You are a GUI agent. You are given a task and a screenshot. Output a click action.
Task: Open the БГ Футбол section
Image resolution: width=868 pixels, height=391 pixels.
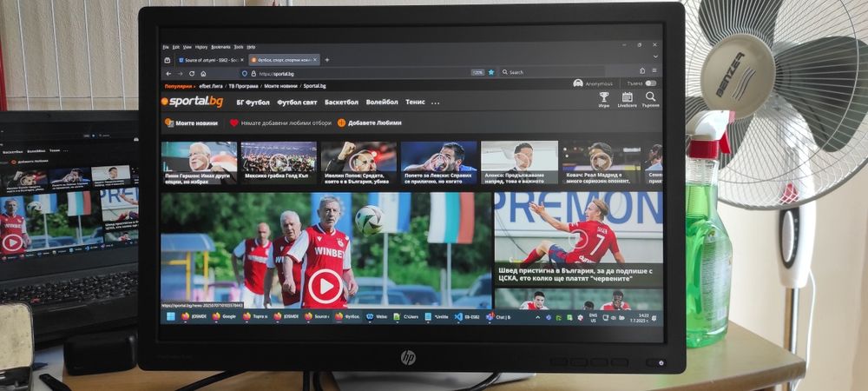point(253,103)
